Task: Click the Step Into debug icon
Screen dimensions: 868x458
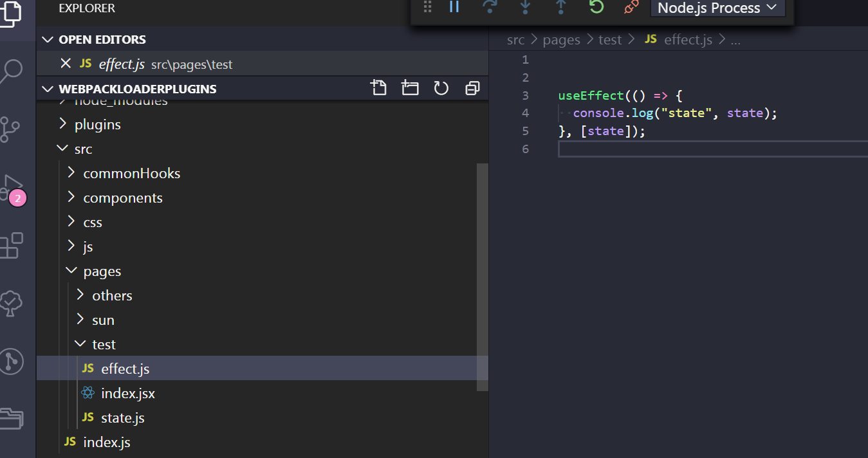Action: pos(525,8)
